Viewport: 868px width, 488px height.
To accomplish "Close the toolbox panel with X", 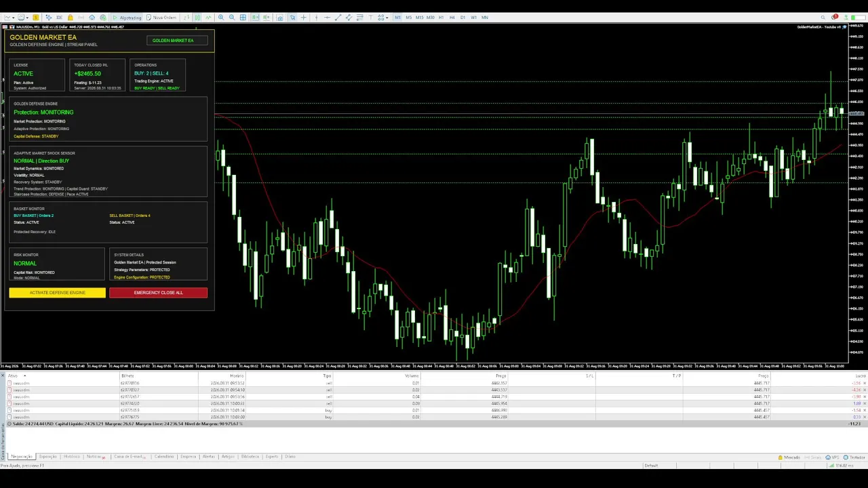I will (x=3, y=375).
